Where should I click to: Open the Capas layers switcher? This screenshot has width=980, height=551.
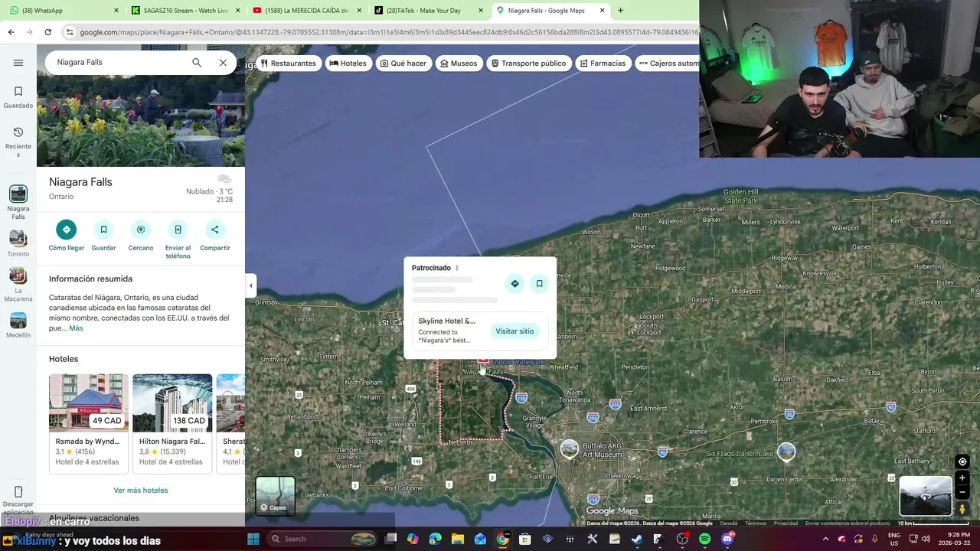point(275,496)
